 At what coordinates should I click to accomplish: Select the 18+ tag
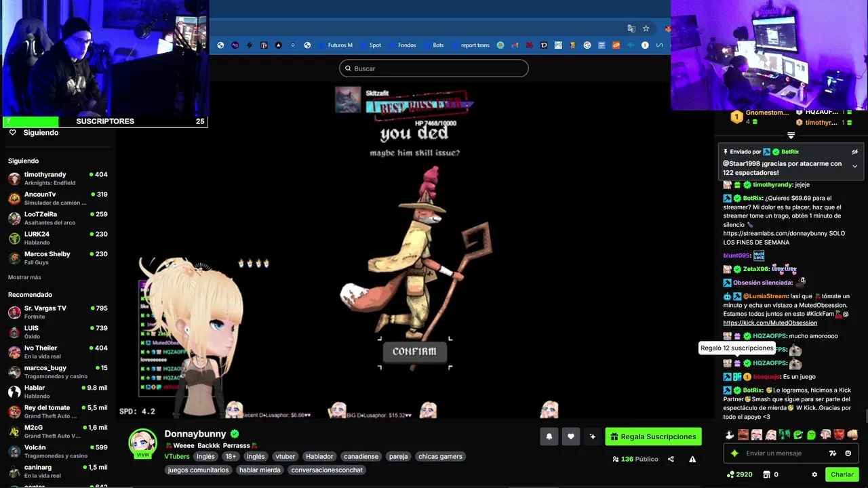coord(231,457)
